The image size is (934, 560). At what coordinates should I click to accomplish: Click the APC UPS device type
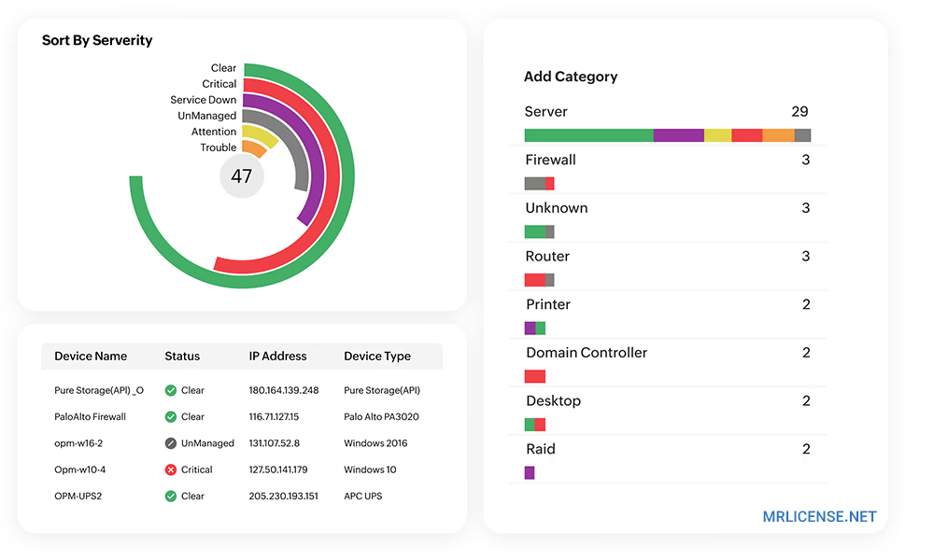coord(362,496)
